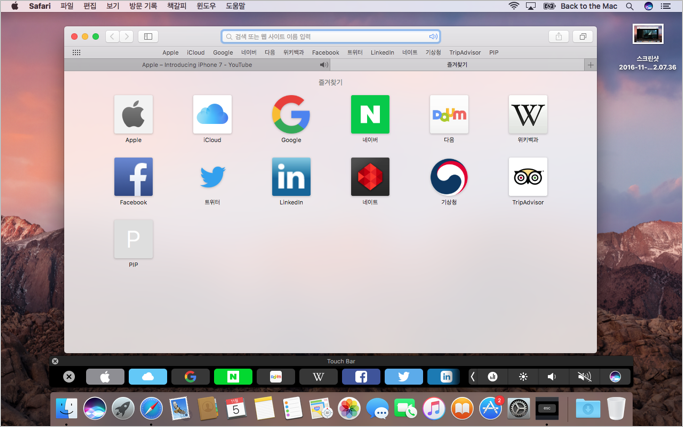Click the Safari share button
The image size is (683, 427).
[x=558, y=37]
